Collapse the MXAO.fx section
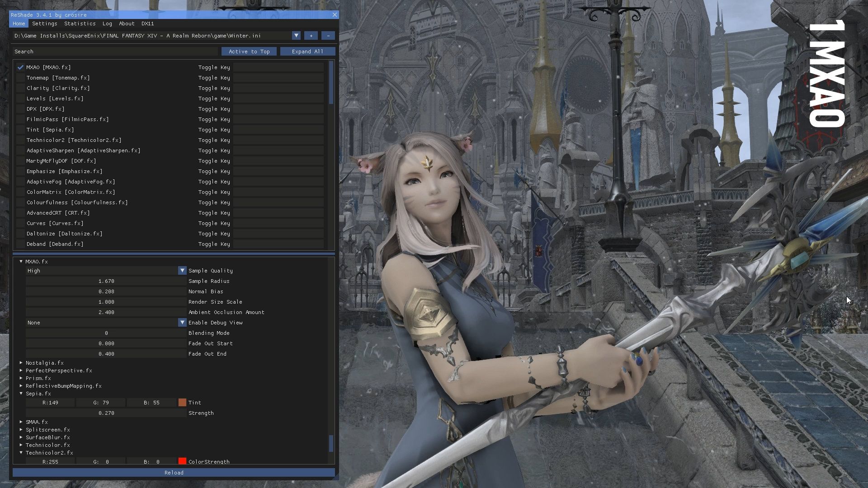The height and width of the screenshot is (488, 868). coord(21,262)
